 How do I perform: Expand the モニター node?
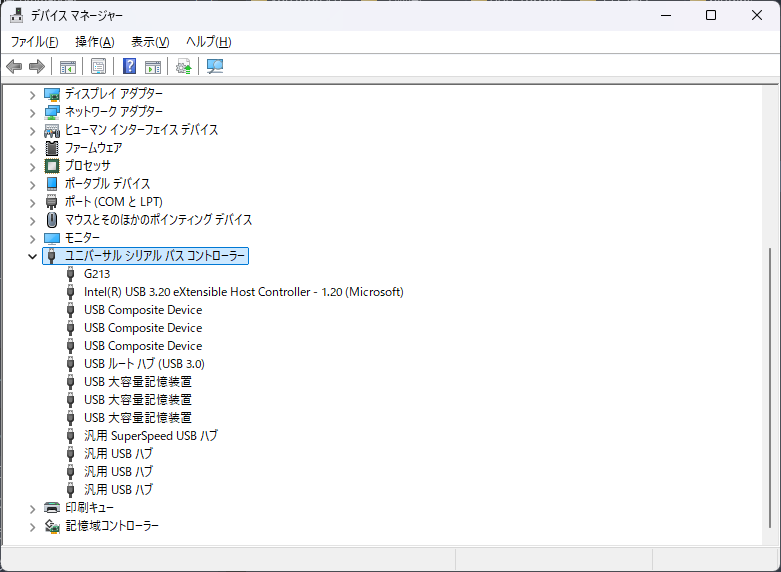pyautogui.click(x=32, y=239)
